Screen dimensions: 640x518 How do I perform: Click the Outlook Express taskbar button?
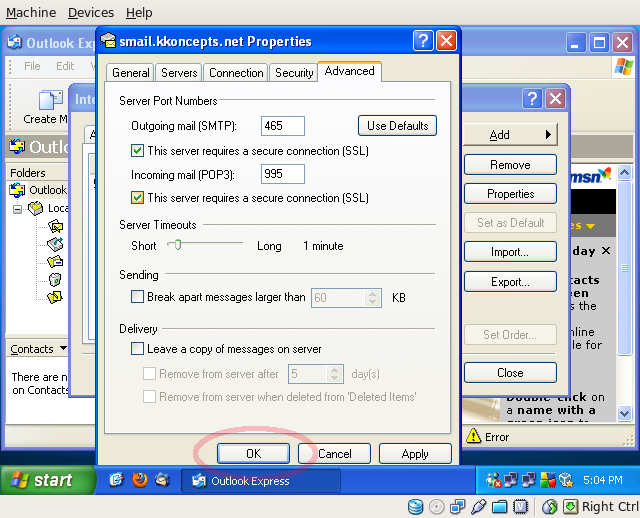point(260,481)
